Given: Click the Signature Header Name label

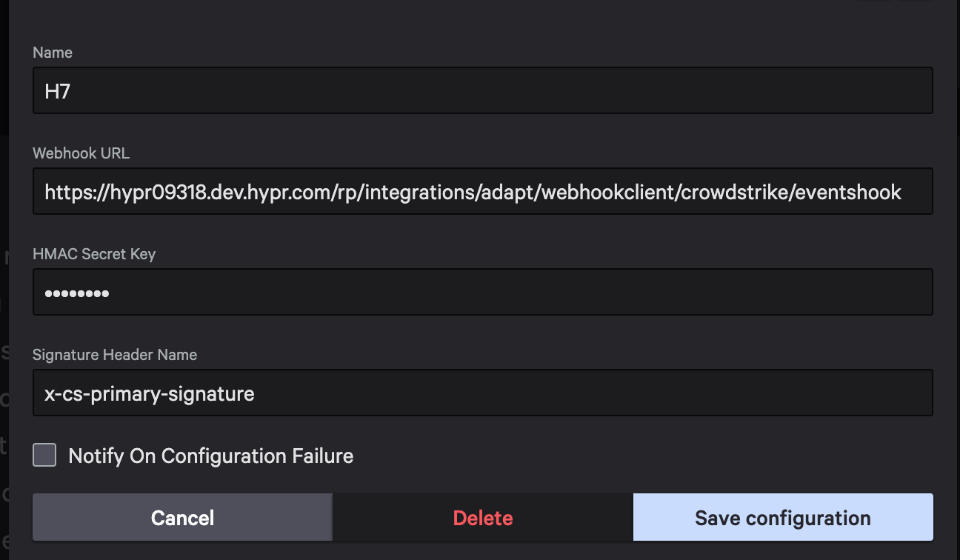Looking at the screenshot, I should click(x=114, y=354).
